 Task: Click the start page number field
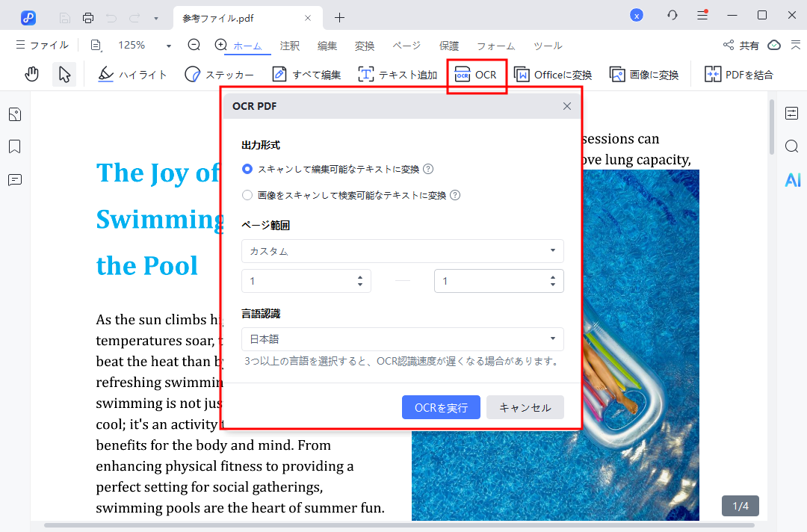[299, 281]
